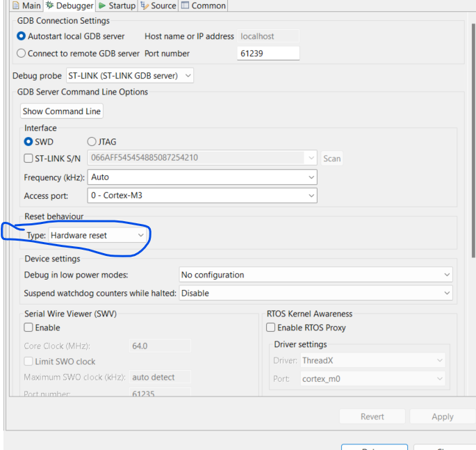Enable Serial Wire Viewer checkbox

pyautogui.click(x=28, y=328)
